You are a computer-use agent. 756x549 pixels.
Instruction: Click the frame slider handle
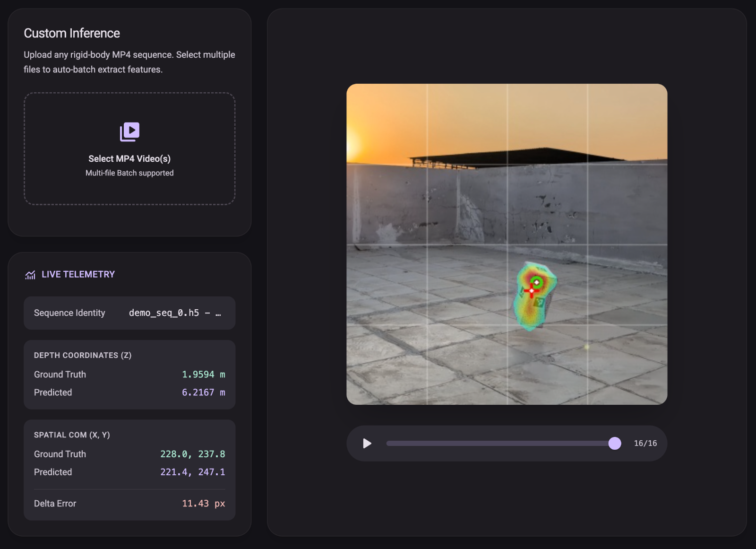615,444
